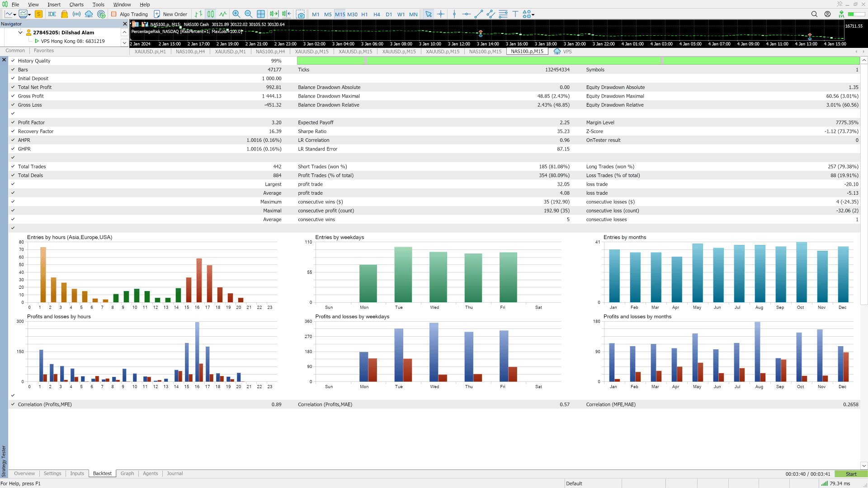Open the chart type dropdown arrow
The height and width of the screenshot is (488, 868).
(15, 14)
